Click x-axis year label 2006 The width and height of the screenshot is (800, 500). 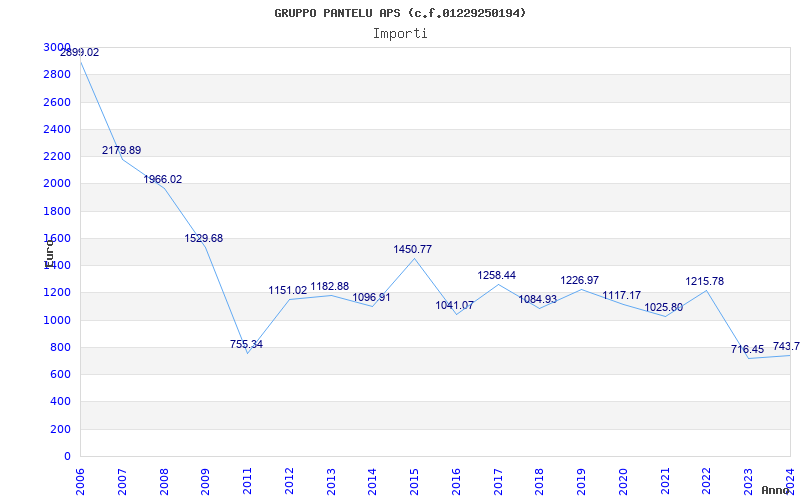coord(80,482)
